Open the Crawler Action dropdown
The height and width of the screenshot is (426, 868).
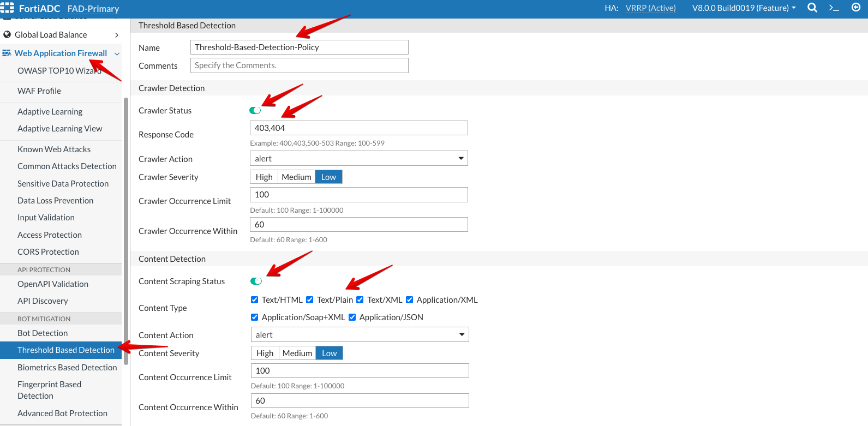click(x=358, y=158)
